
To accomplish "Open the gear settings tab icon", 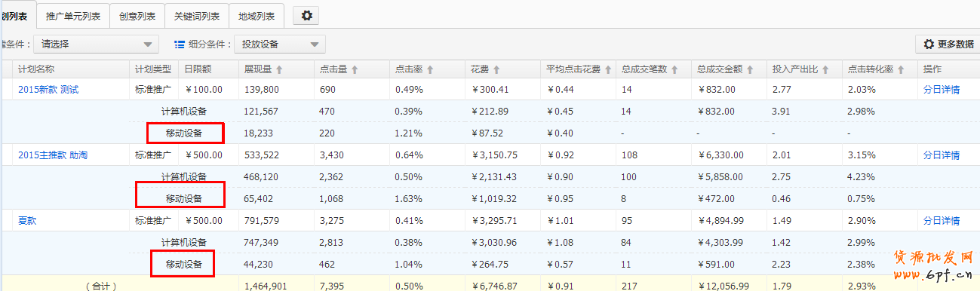I will pyautogui.click(x=306, y=15).
